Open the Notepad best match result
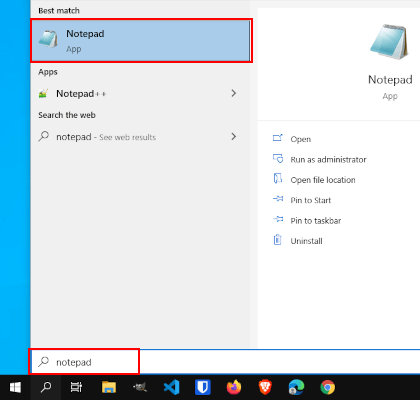 [141, 41]
